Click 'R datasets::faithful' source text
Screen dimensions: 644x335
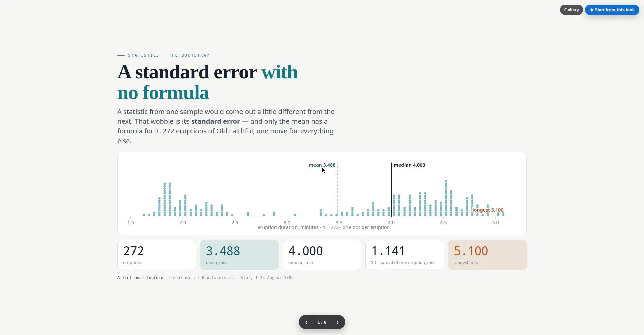[x=226, y=278]
